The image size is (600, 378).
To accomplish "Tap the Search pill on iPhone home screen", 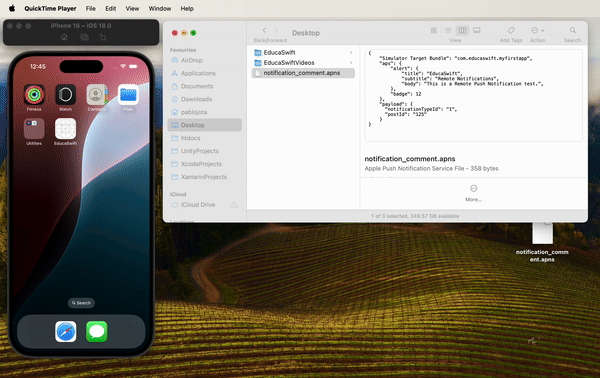I will click(81, 303).
